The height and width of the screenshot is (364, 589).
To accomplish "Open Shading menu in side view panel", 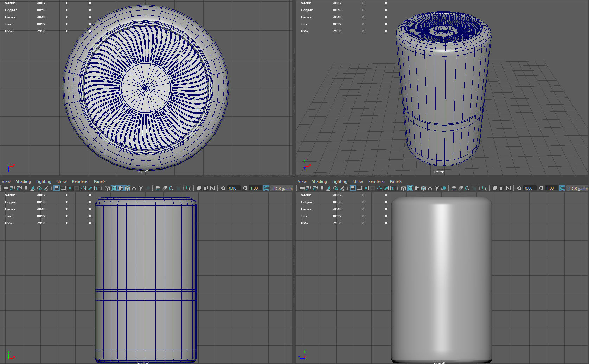I will [x=319, y=181].
